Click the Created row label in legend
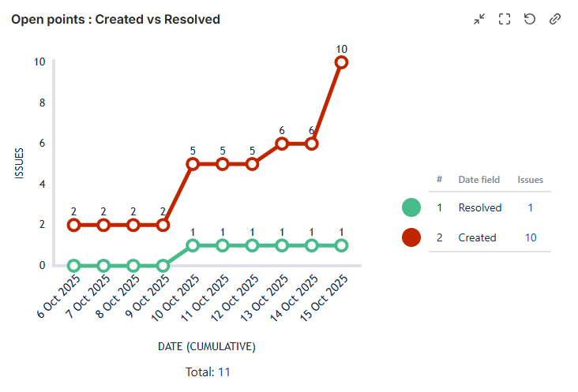Image resolution: width=578 pixels, height=392 pixels. coord(477,237)
